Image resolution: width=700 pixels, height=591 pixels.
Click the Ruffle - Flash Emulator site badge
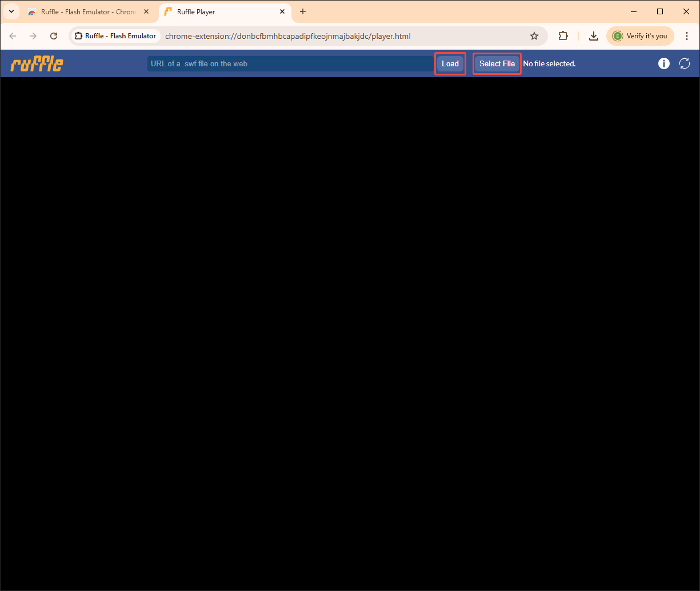click(x=114, y=35)
